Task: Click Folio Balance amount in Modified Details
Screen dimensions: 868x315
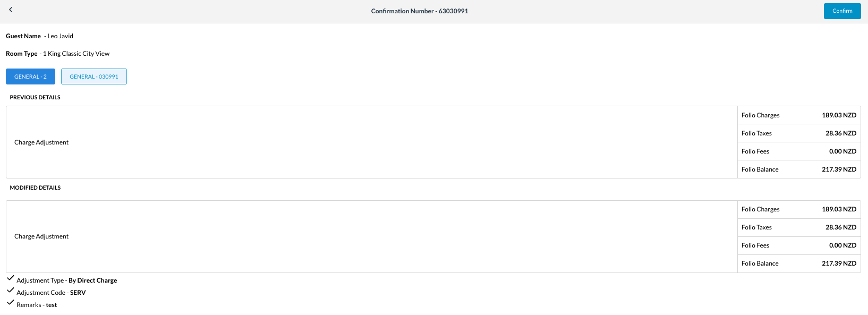Action: pyautogui.click(x=839, y=263)
